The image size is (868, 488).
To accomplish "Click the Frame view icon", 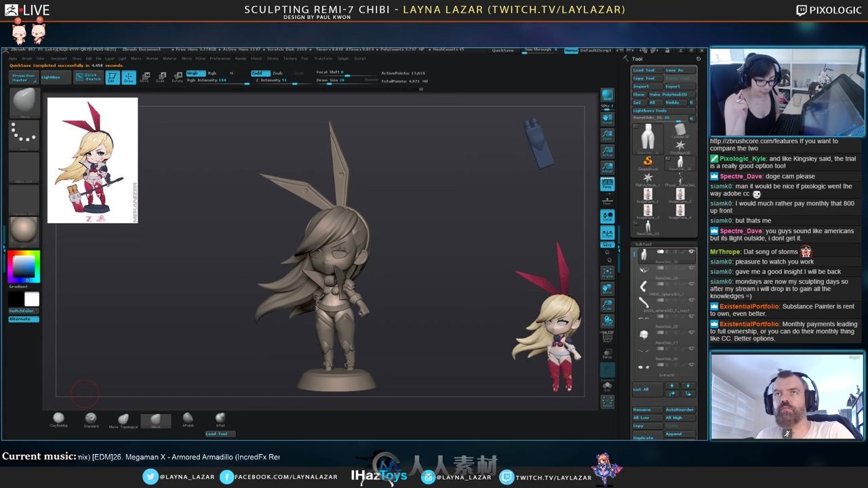I will pos(608,273).
